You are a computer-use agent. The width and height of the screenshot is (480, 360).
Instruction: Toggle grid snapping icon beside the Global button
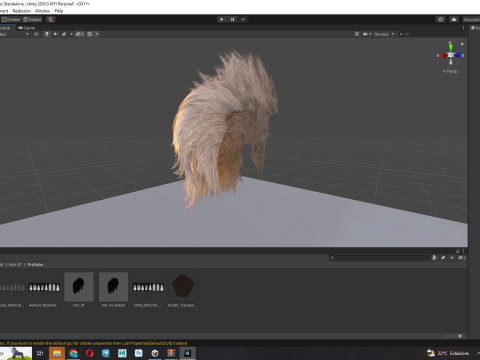(x=51, y=19)
